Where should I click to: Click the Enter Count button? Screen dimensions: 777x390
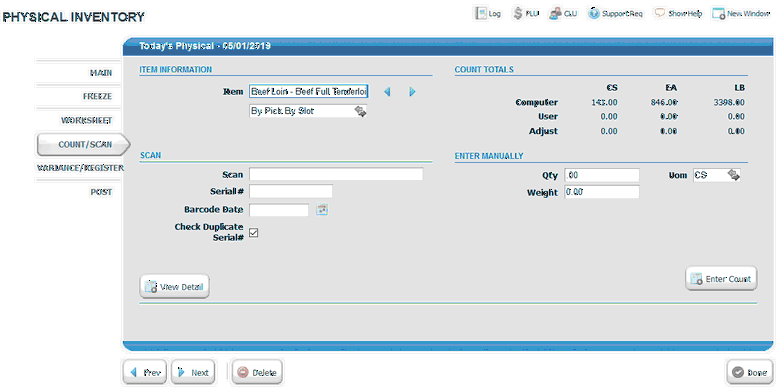click(721, 279)
